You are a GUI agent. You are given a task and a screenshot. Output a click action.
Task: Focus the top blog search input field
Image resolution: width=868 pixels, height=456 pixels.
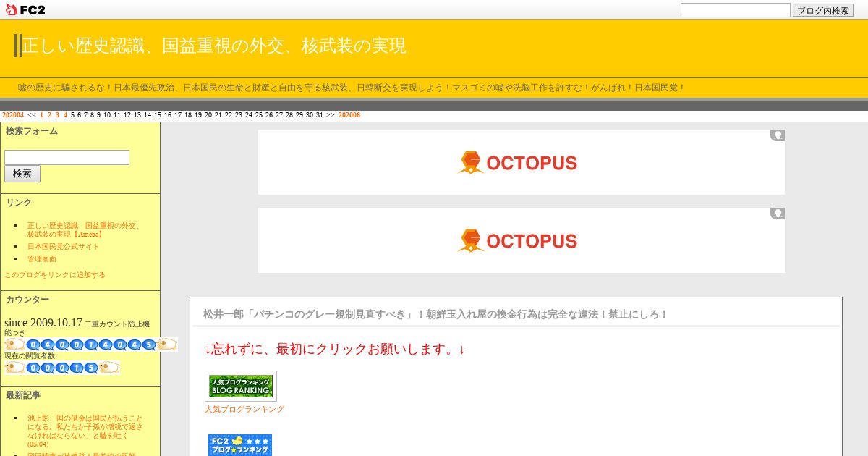736,10
